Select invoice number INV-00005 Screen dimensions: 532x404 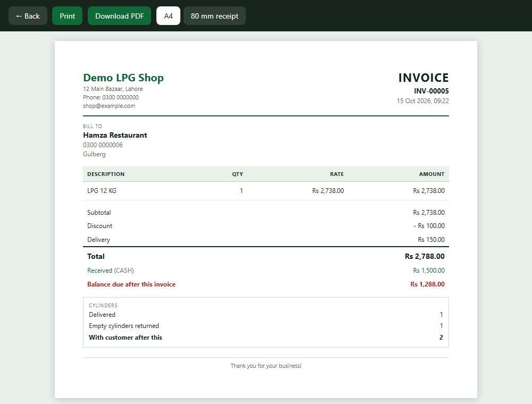(431, 91)
